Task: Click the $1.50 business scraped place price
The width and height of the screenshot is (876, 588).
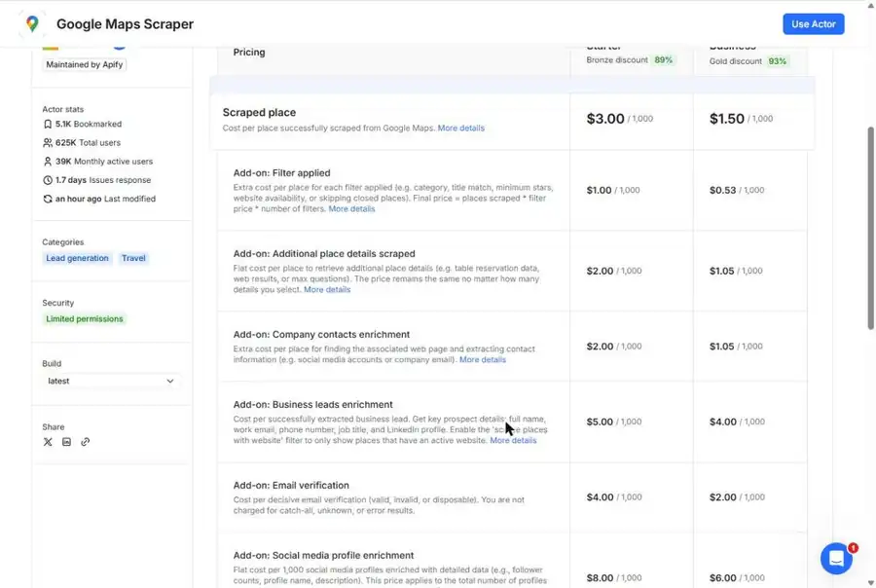Action: [727, 119]
